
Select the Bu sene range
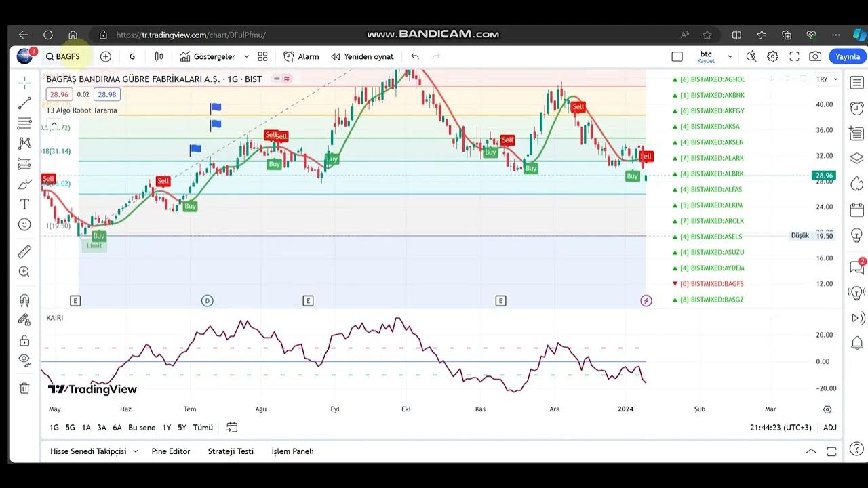pos(142,428)
